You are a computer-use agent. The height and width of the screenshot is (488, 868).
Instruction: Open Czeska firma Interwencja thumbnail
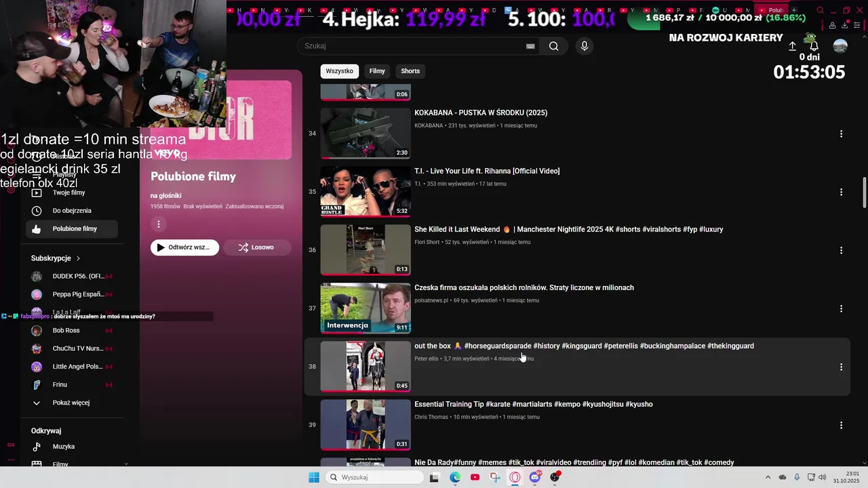point(366,308)
